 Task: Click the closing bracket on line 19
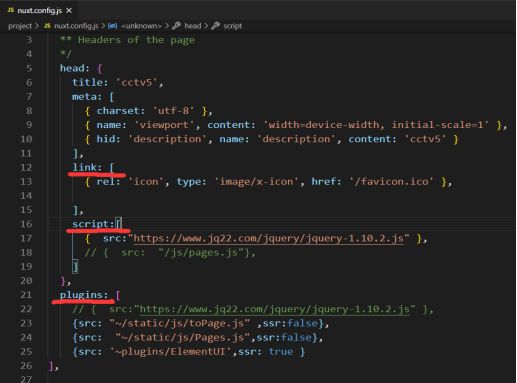[x=75, y=267]
